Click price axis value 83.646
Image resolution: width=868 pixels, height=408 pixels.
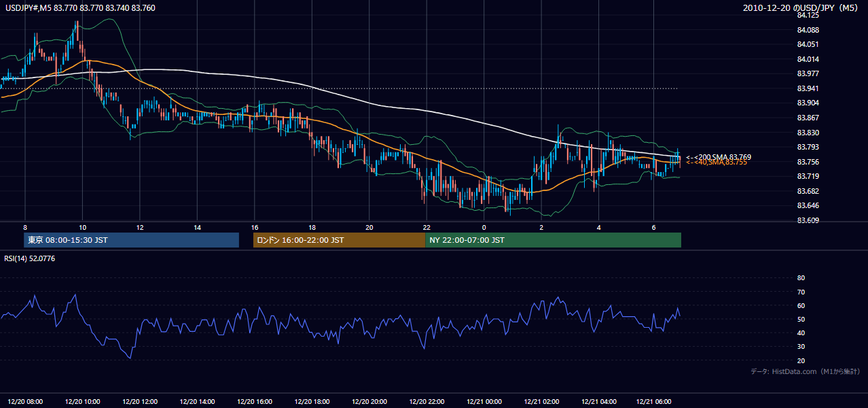tap(807, 205)
